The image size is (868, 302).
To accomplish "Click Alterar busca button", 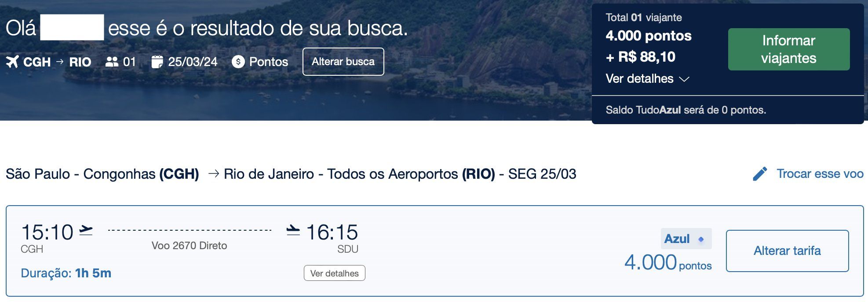I will [343, 62].
